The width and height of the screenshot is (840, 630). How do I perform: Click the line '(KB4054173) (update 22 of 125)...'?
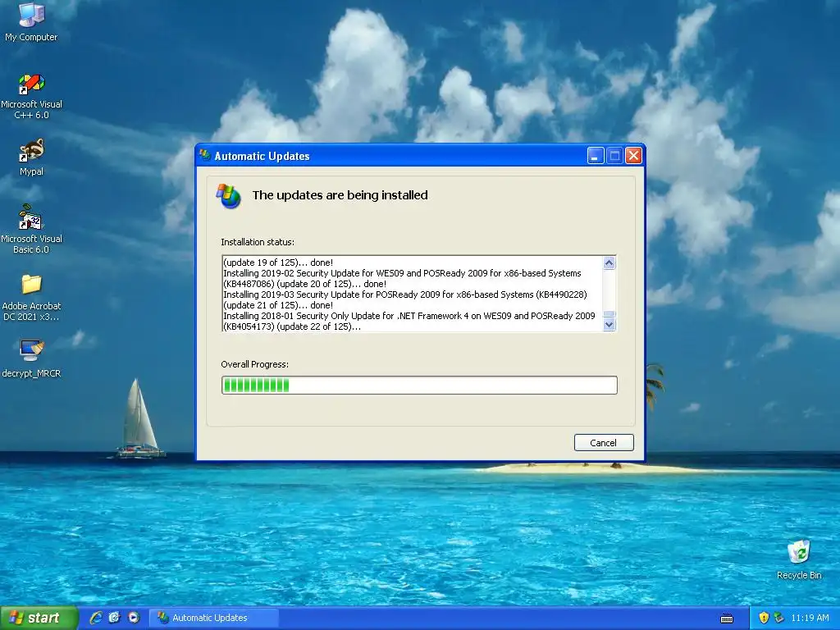(292, 326)
